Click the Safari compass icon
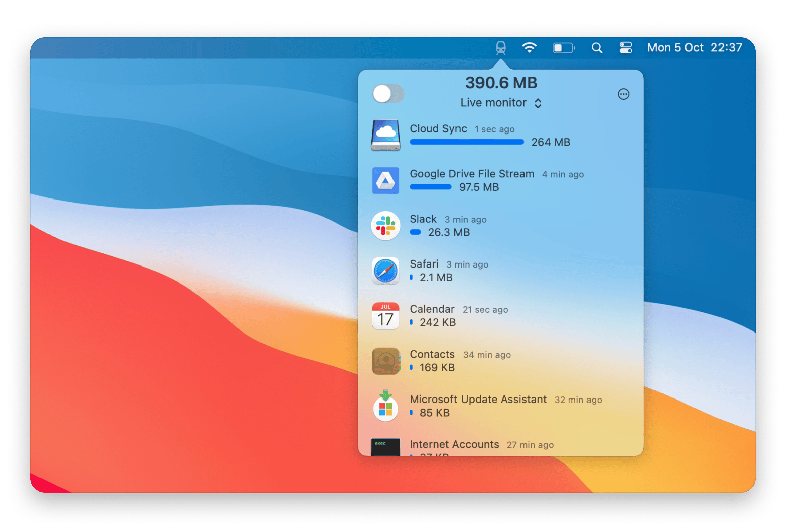Image resolution: width=786 pixels, height=532 pixels. (x=385, y=271)
